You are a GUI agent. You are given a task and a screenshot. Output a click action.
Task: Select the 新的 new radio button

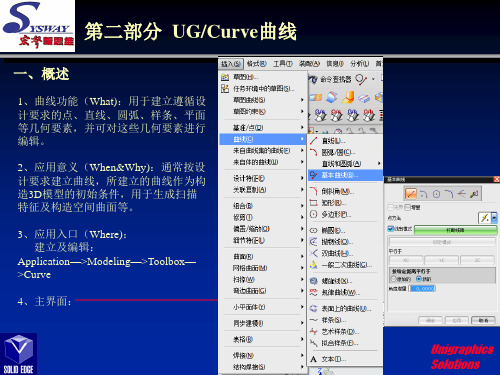pyautogui.click(x=419, y=279)
